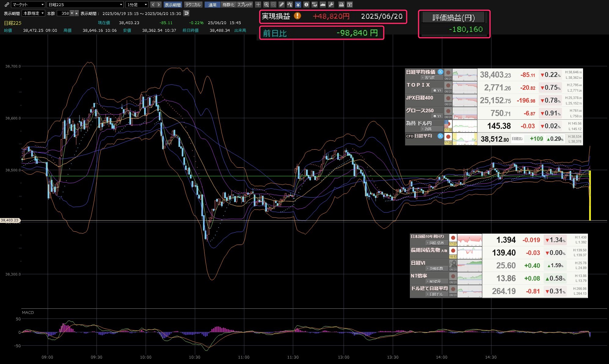Image resolution: width=609 pixels, height=364 pixels.
Task: Click the X icon beside 日経平均株価
Action: click(x=440, y=72)
